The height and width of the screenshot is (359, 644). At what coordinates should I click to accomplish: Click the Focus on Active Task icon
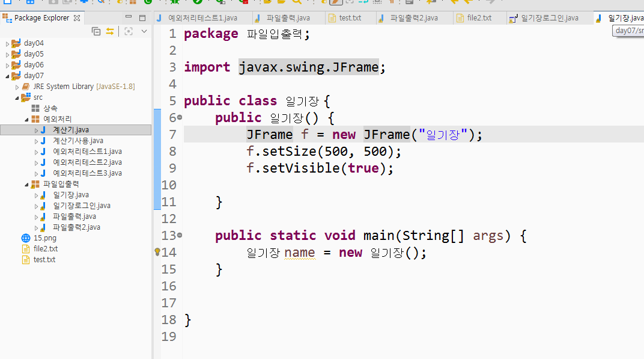click(x=129, y=31)
